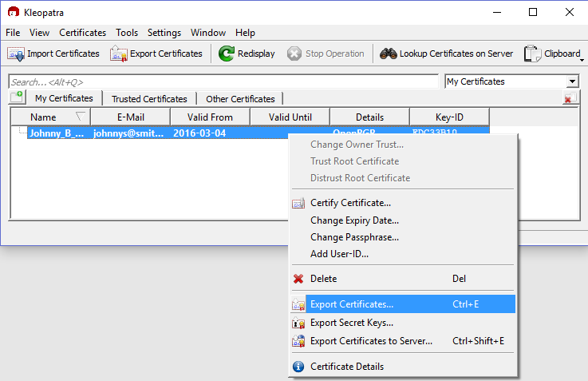Sort by the Valid From column header
The image size is (588, 381).
tap(210, 117)
